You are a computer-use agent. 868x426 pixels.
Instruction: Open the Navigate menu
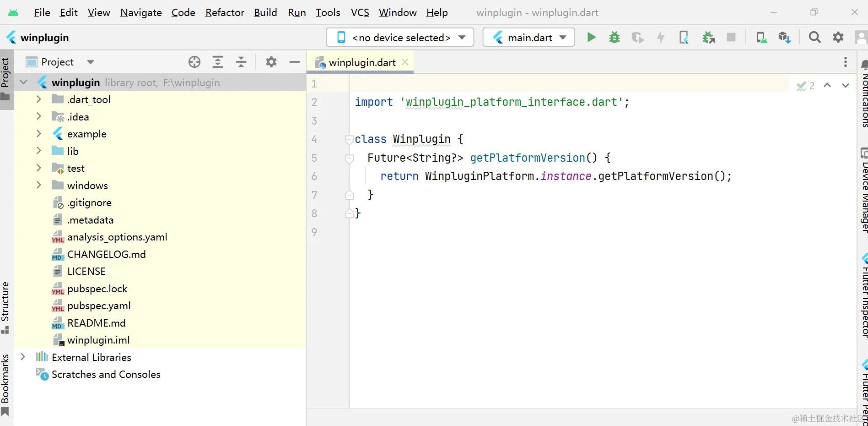[141, 12]
